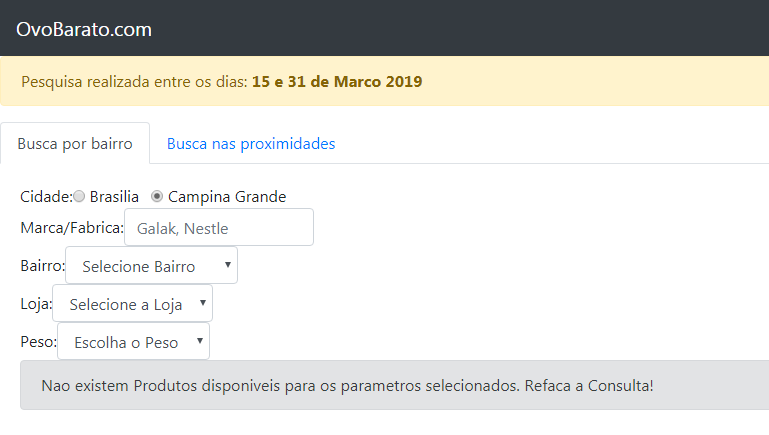Click the Campina Grande city label text

227,197
